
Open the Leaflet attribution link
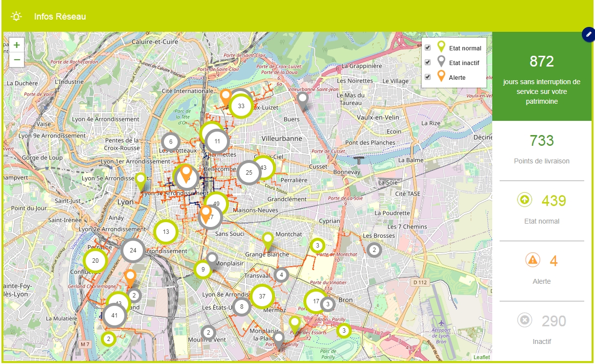pos(482,357)
